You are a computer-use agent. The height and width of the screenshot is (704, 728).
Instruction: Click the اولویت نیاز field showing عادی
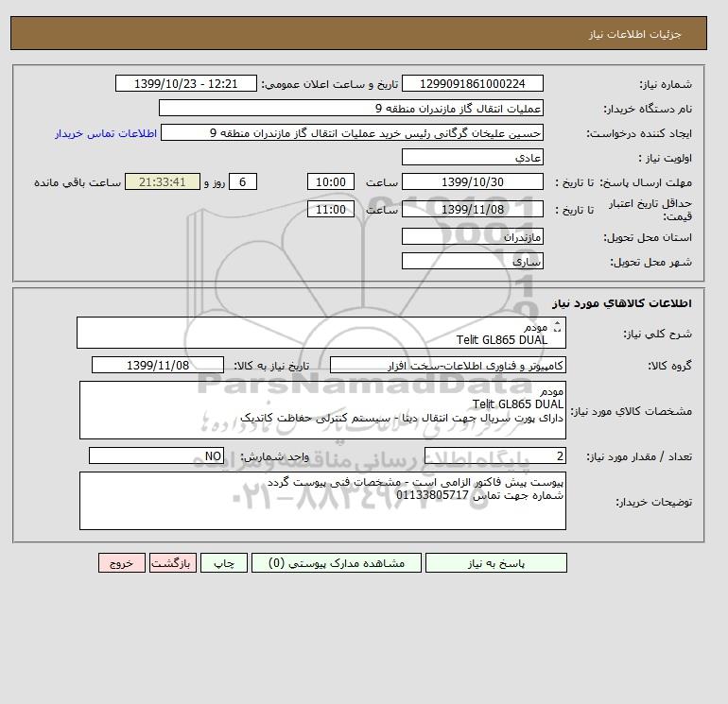(x=472, y=157)
